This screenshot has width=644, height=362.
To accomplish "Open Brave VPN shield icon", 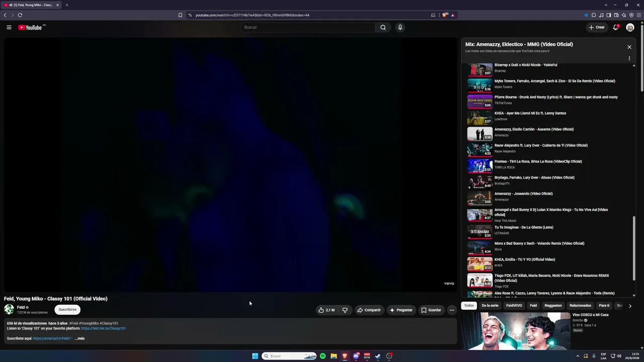I will 631,15.
